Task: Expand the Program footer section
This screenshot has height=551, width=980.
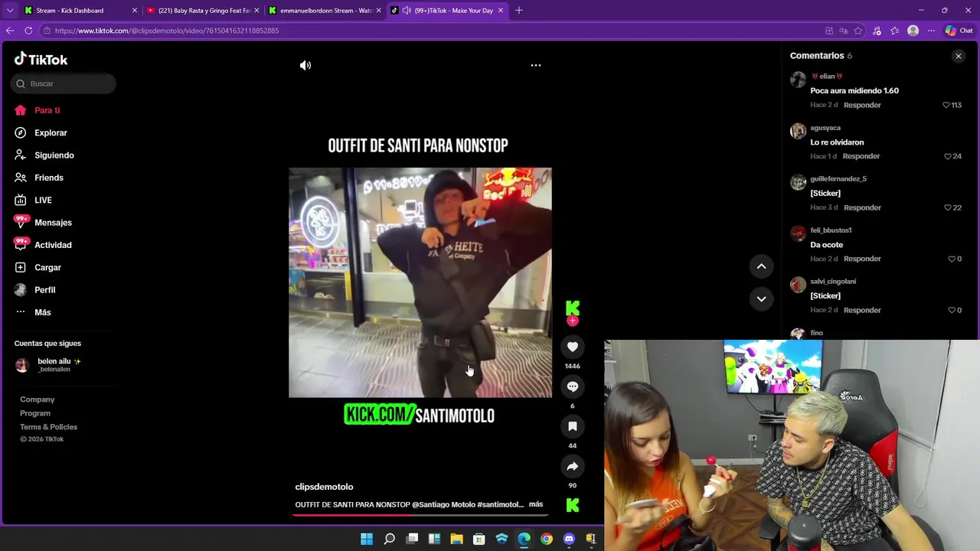Action: coord(35,413)
